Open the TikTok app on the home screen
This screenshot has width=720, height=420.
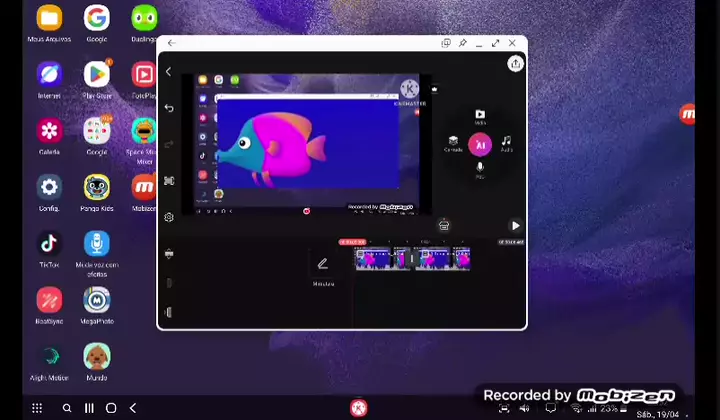click(x=49, y=244)
